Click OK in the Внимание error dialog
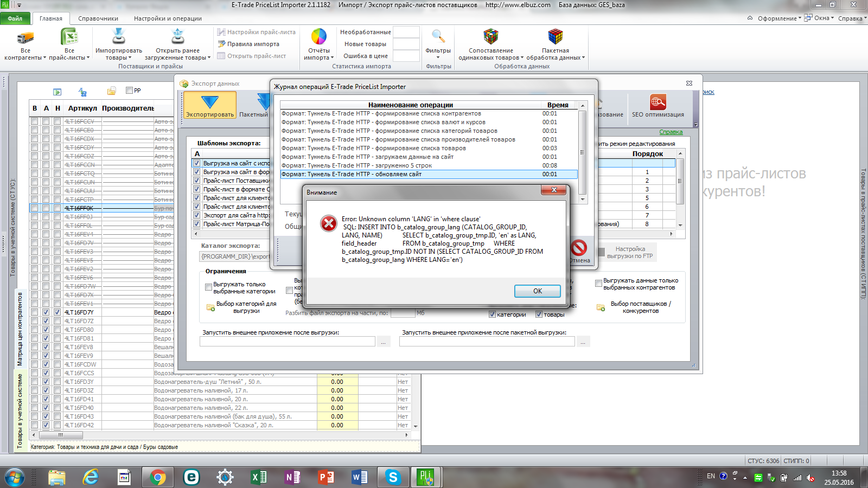The height and width of the screenshot is (488, 868). 537,291
